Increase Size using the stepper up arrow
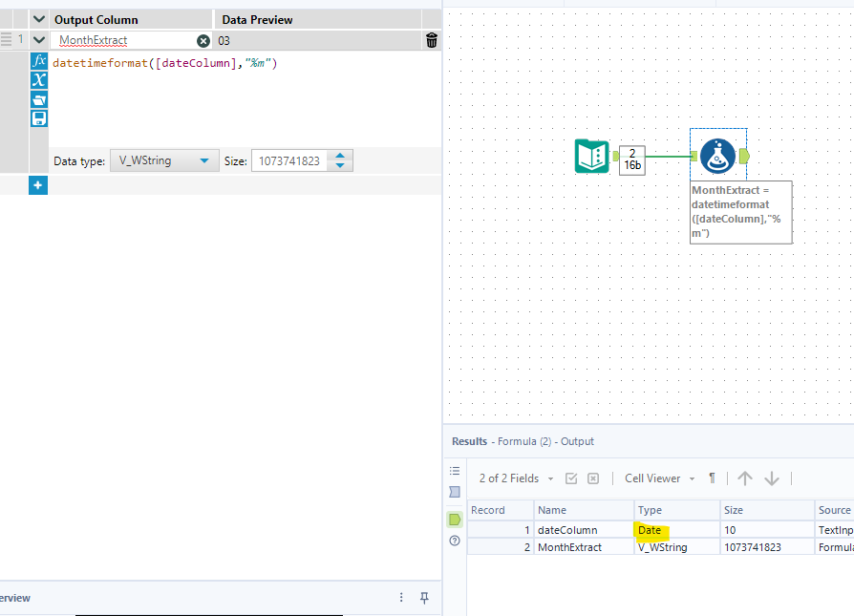 pos(340,156)
